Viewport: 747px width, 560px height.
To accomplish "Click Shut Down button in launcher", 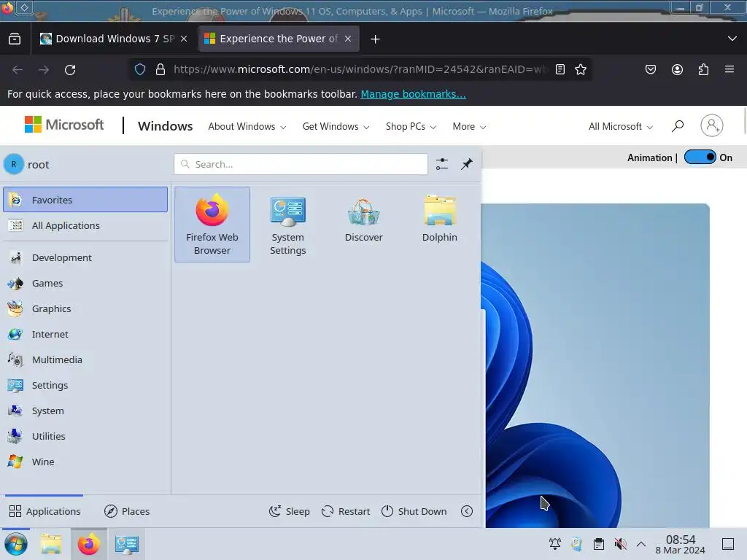I will tap(414, 511).
